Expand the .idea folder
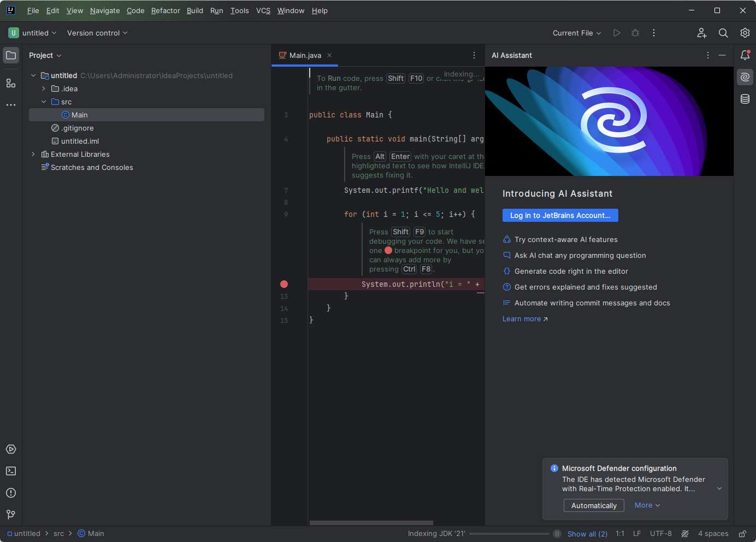This screenshot has height=542, width=756. (44, 89)
